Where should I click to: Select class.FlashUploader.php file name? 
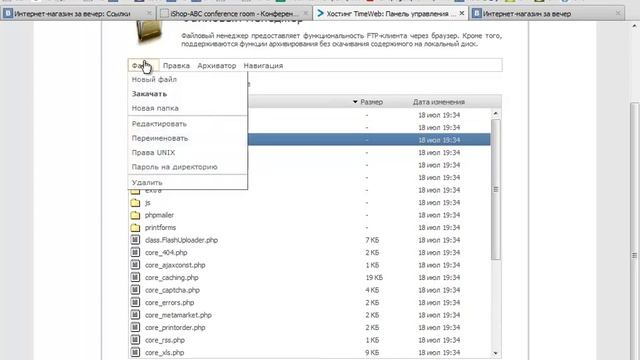coord(181,240)
